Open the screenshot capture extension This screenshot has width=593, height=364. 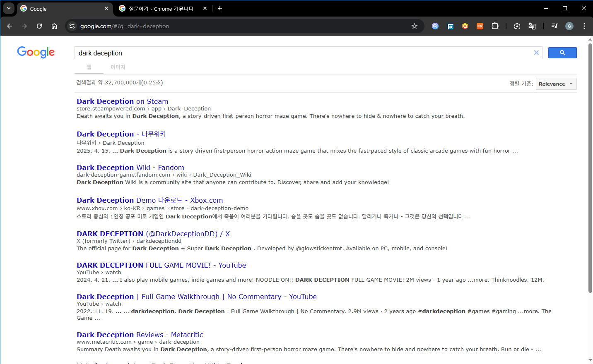point(517,26)
